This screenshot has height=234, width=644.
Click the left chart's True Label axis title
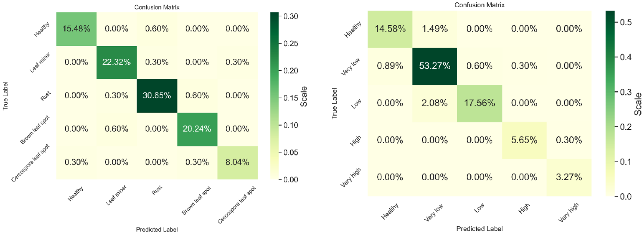(5, 96)
